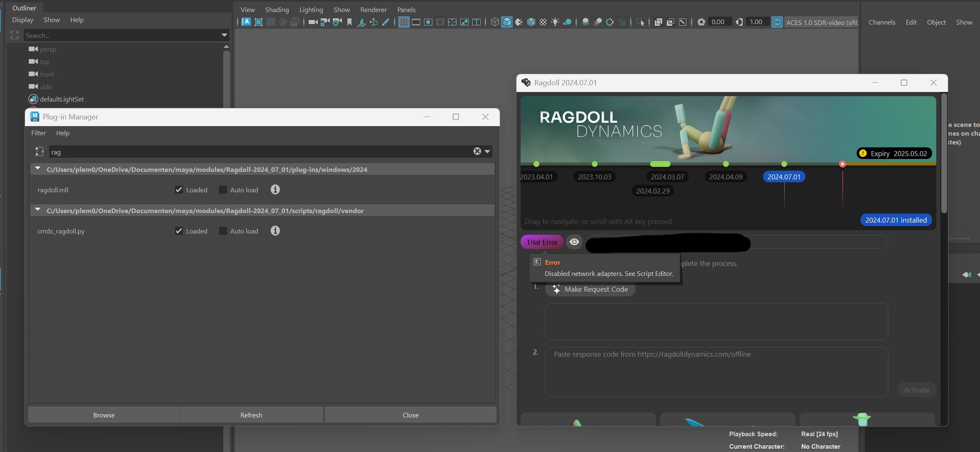Toggle Shadows icon in viewport toolbar
The image size is (980, 452).
567,22
